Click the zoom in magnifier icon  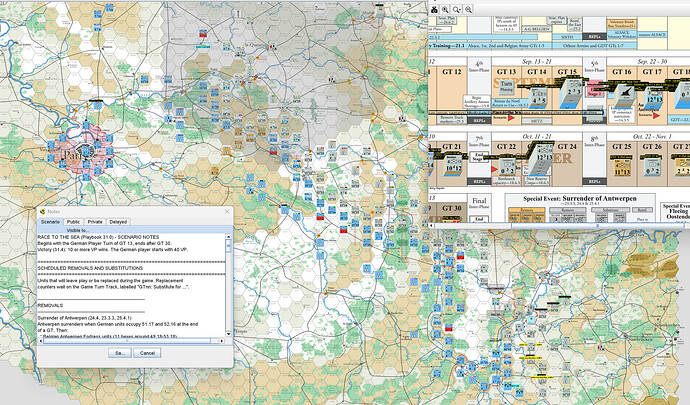[x=445, y=9]
